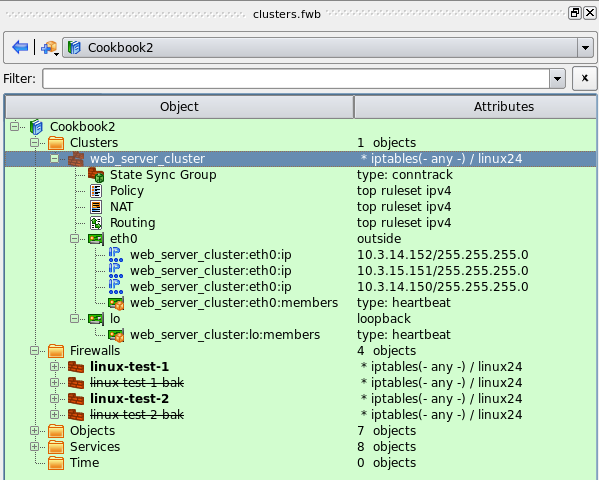Click the 'outside' attribute of eth0

[x=379, y=239]
